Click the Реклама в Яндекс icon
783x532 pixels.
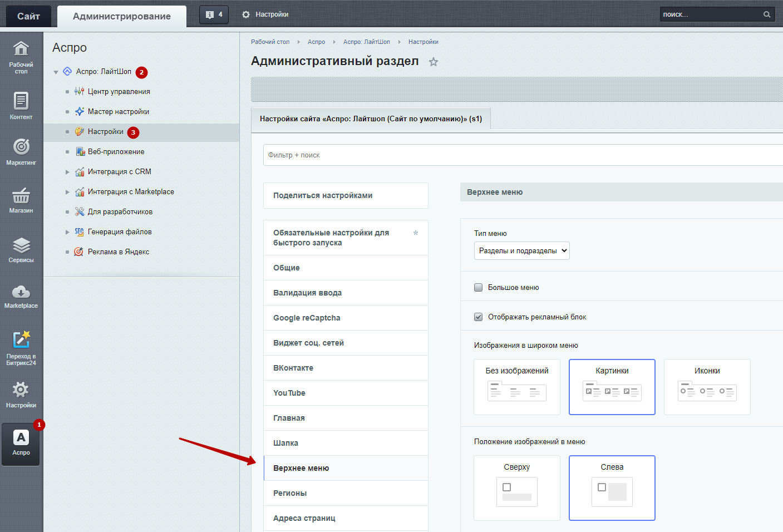tap(80, 252)
